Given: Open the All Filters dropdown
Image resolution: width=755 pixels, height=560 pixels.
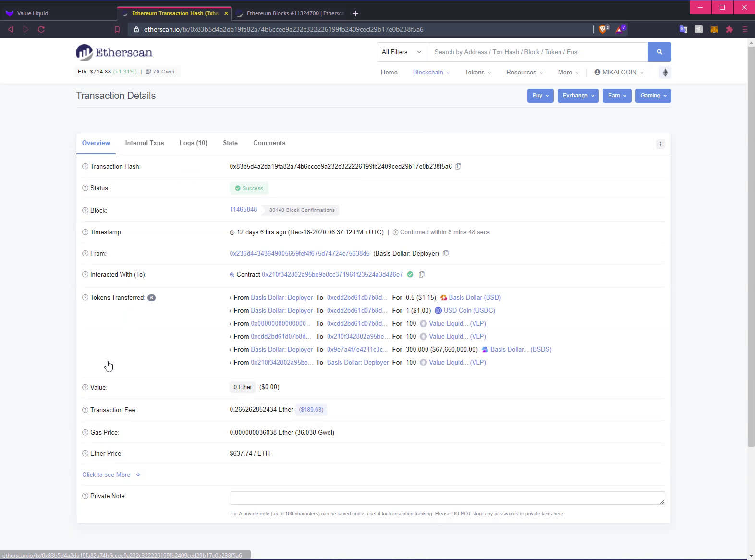Looking at the screenshot, I should [x=402, y=52].
